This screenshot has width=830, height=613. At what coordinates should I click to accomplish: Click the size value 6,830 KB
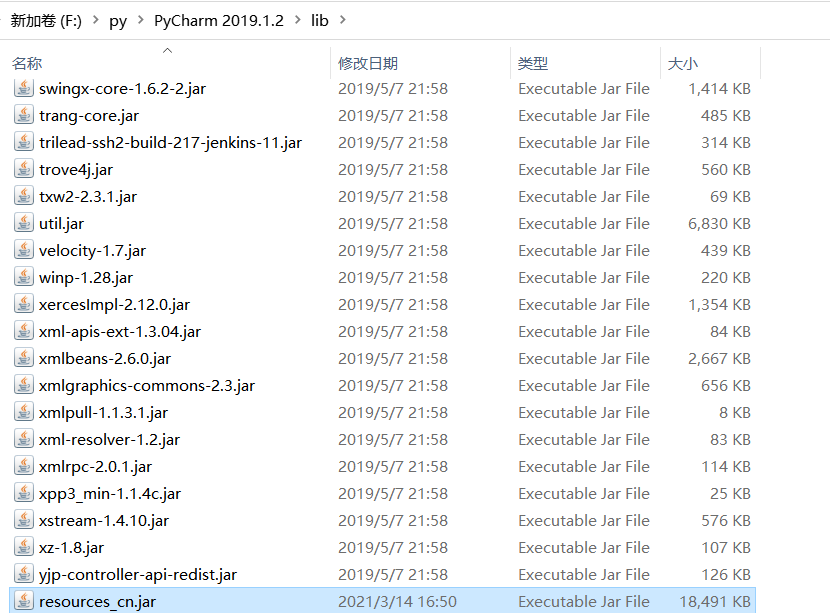719,224
